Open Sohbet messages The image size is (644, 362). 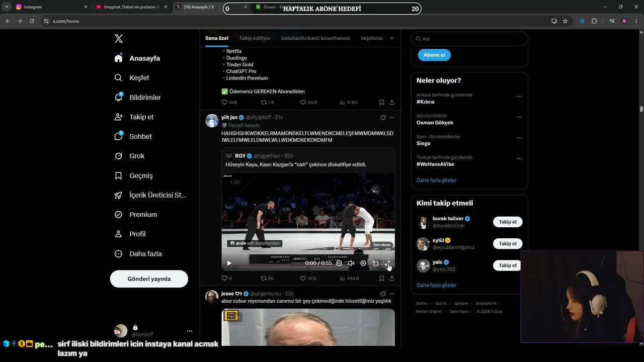[133, 136]
